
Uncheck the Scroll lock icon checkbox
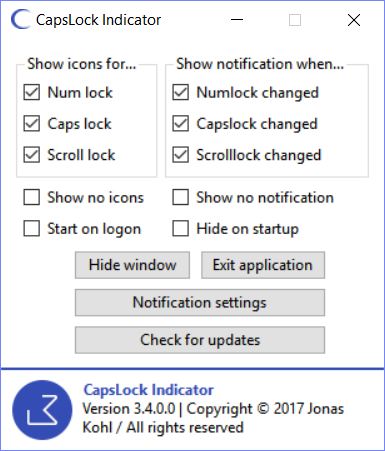point(32,155)
